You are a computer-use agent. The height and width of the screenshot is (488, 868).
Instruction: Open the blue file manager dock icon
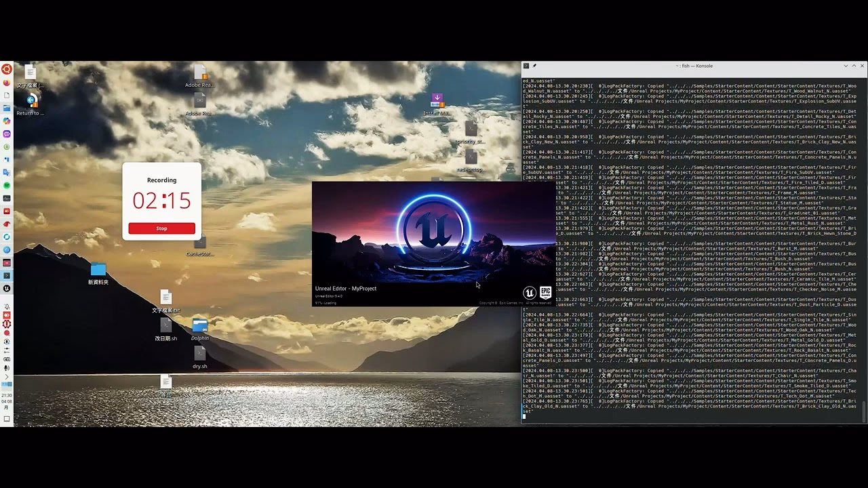coord(7,108)
